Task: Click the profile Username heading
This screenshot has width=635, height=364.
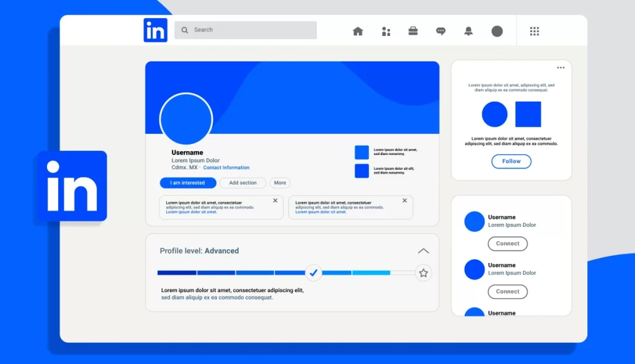Action: click(x=187, y=153)
